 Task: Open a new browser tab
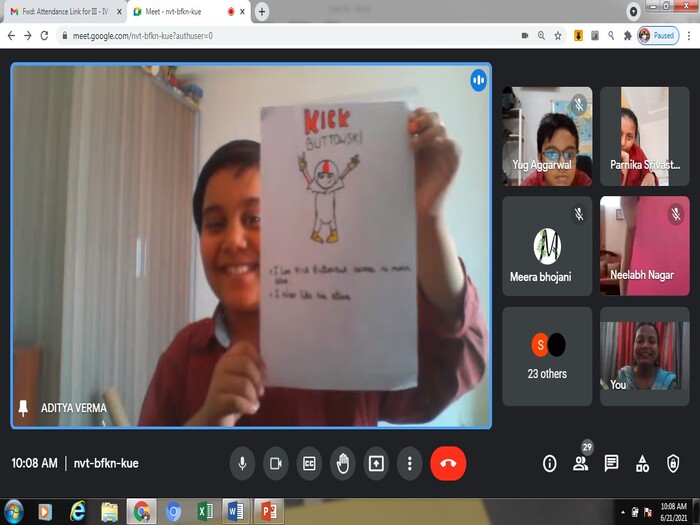(x=262, y=12)
